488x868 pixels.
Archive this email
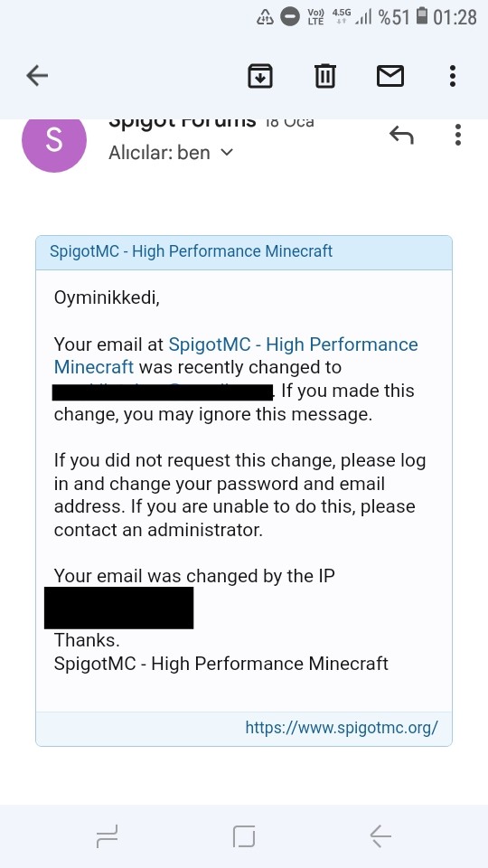[x=260, y=75]
